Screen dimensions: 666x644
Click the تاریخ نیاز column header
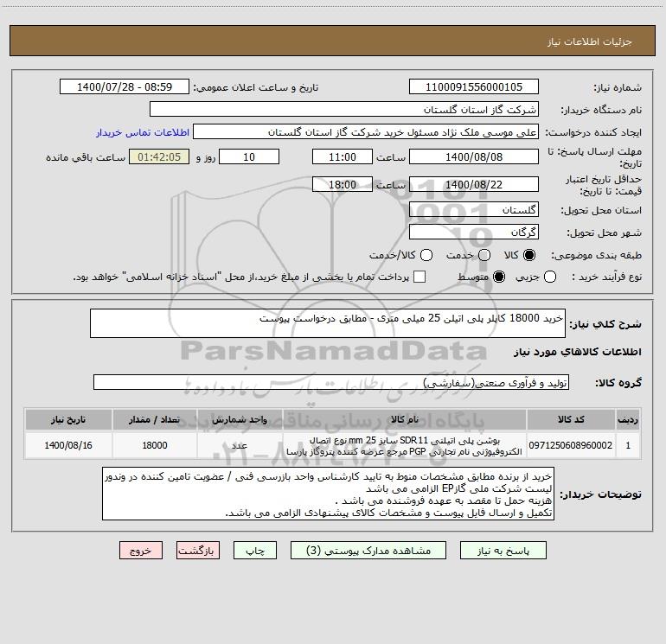(68, 419)
